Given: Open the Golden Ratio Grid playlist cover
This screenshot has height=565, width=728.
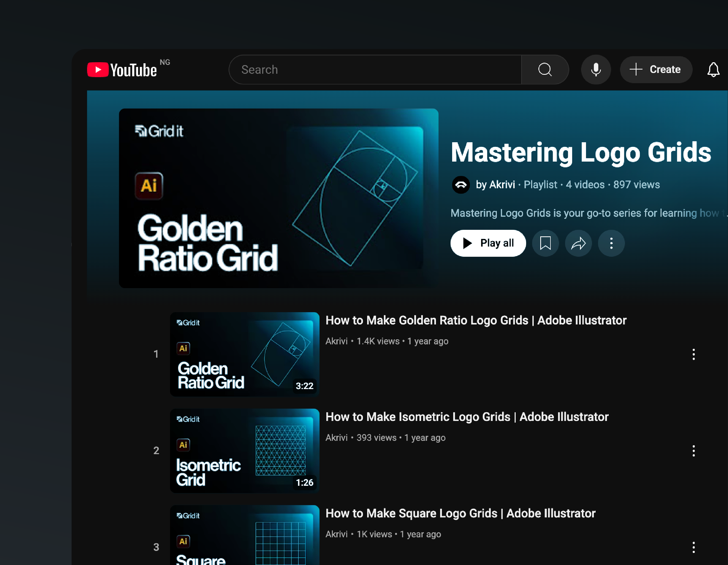Looking at the screenshot, I should (x=279, y=198).
